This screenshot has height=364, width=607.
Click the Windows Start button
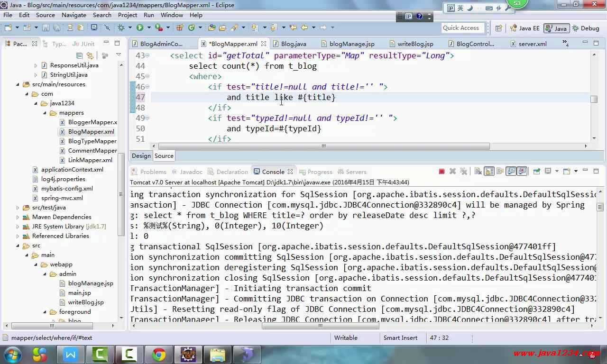(12, 355)
